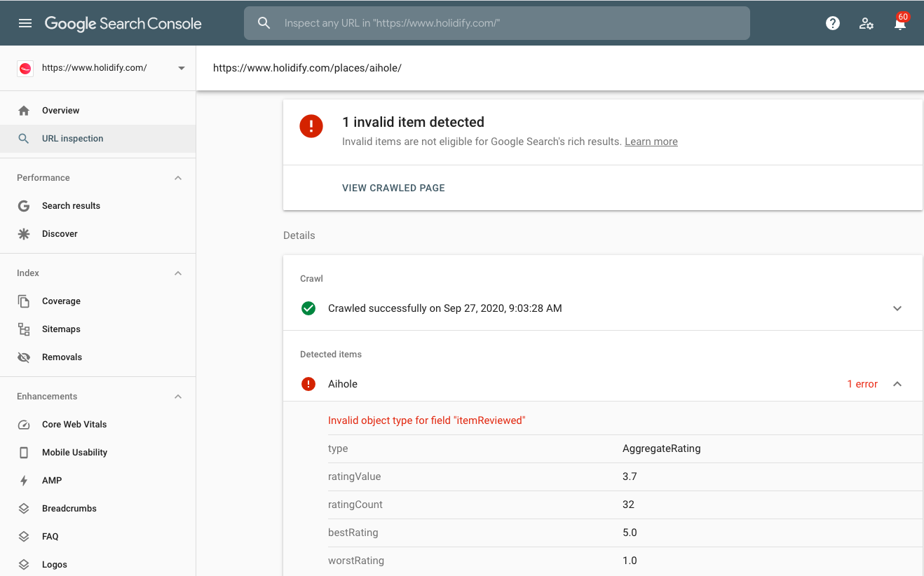
Task: Open users and permissions settings icon
Action: tap(867, 23)
